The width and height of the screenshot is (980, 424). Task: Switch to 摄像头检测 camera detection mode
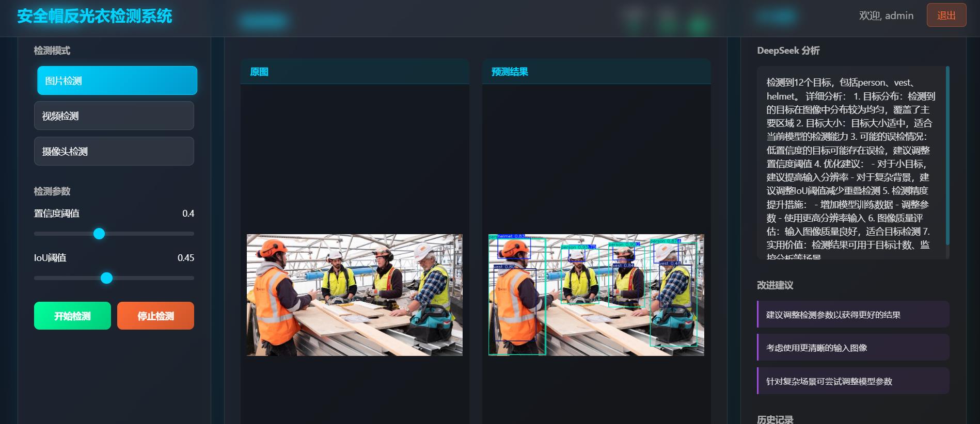(x=114, y=151)
